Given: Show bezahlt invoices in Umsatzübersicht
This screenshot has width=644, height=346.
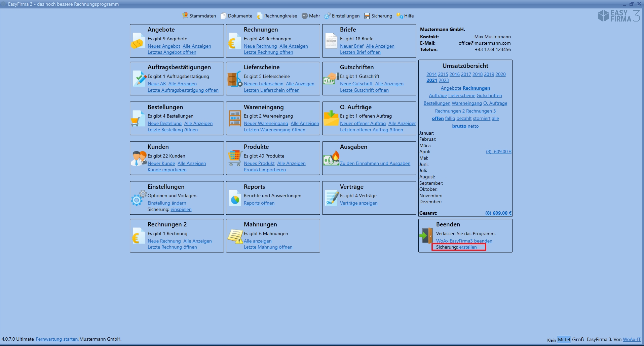Looking at the screenshot, I should (464, 118).
